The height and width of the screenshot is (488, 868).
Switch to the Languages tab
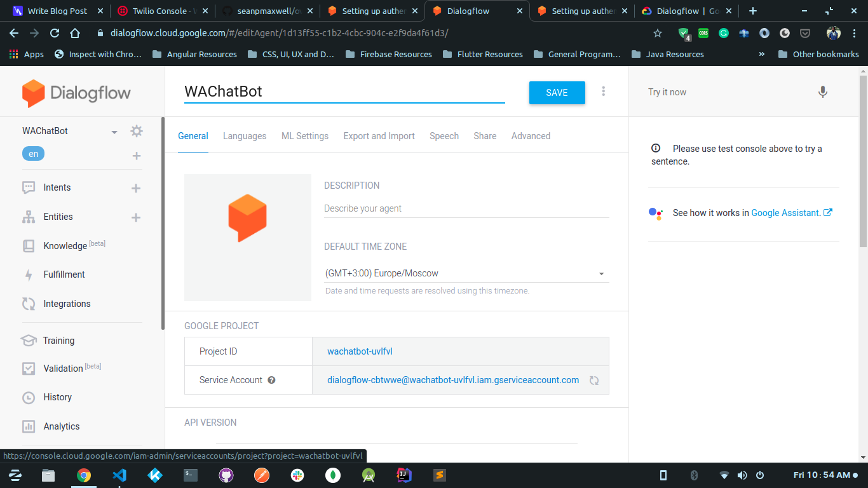click(245, 136)
